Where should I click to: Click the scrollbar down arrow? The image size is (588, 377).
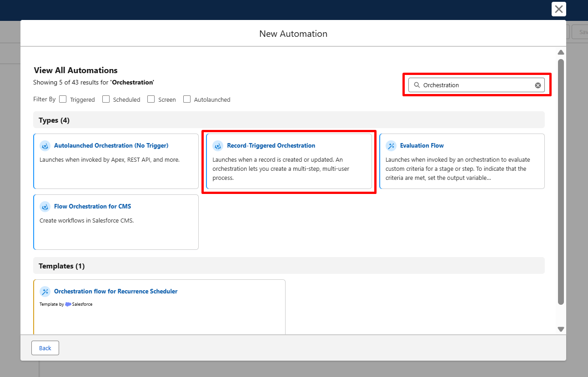pos(561,329)
